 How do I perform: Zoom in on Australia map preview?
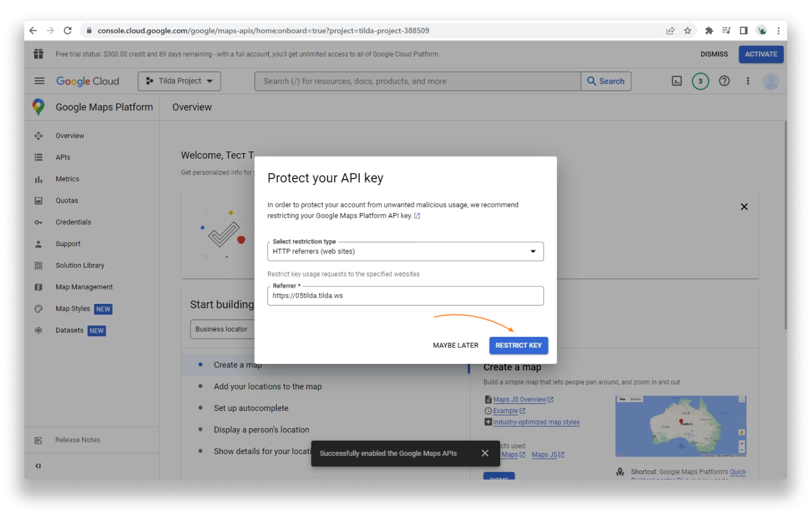(x=742, y=443)
